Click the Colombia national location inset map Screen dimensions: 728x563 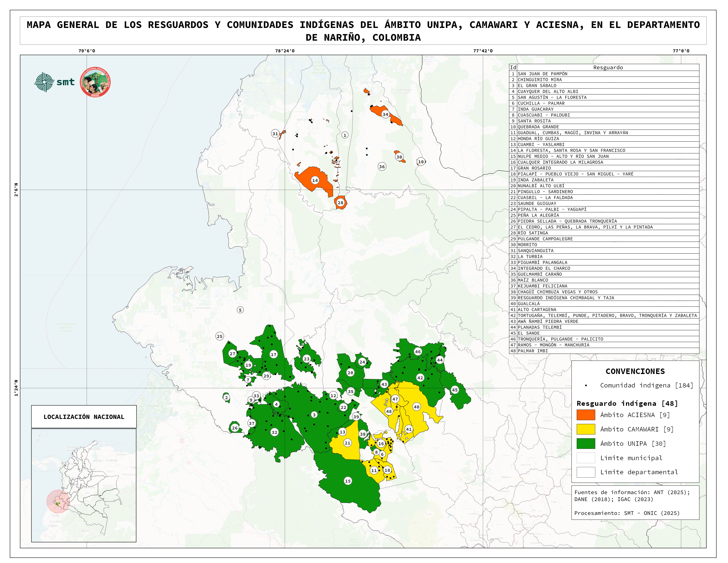pos(84,485)
